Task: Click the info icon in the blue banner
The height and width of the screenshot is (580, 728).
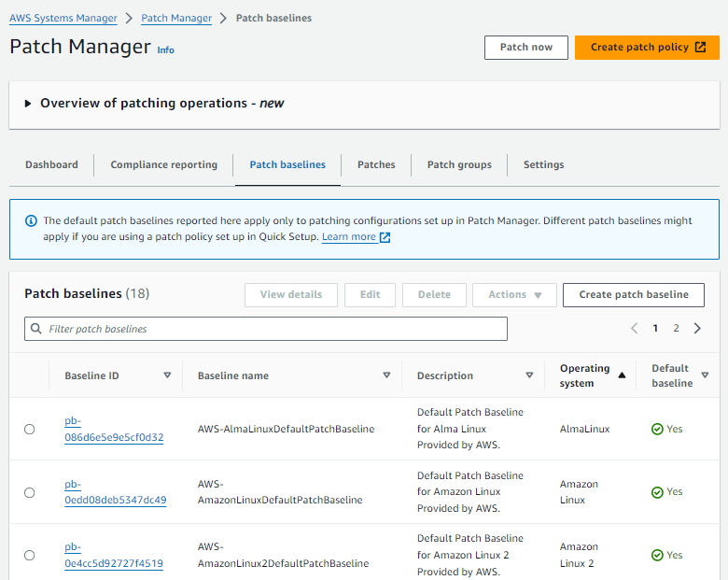Action: [31, 220]
